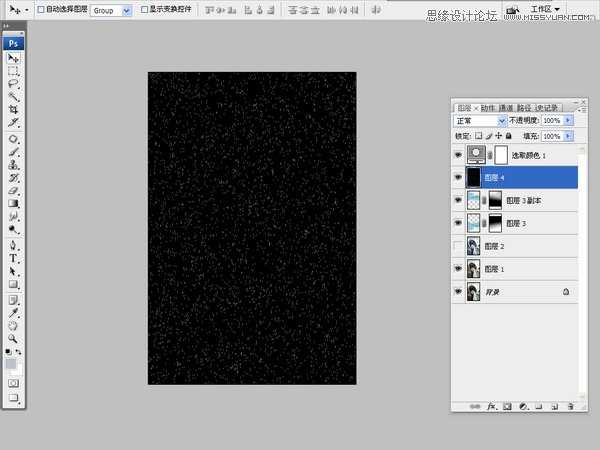Screen dimensions: 600x450
Task: Click the layer style fx icon
Action: point(492,407)
